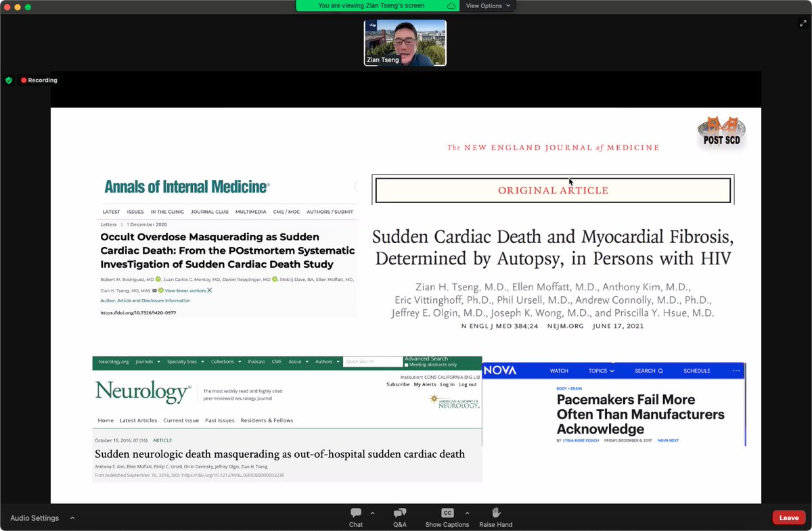The height and width of the screenshot is (531, 812).
Task: Click 'Sudden Cardiac Death and Myocardial Fibrosis' title
Action: click(553, 248)
